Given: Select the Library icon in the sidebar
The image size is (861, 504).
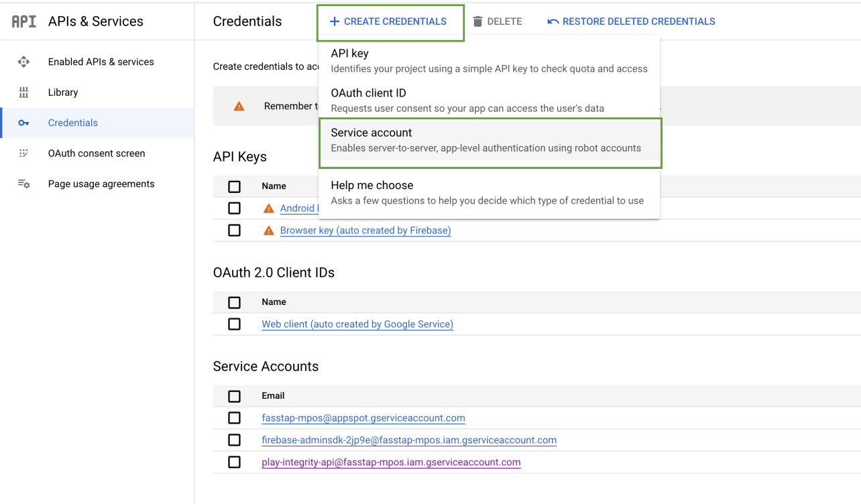Looking at the screenshot, I should coord(23,92).
